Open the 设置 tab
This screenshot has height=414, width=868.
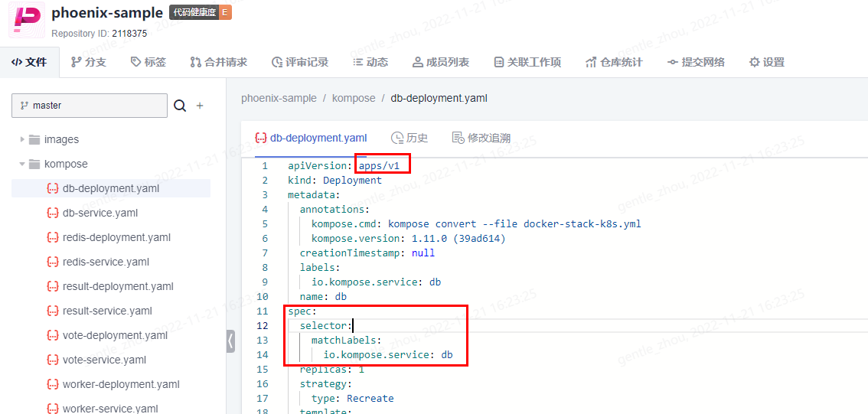(x=767, y=62)
